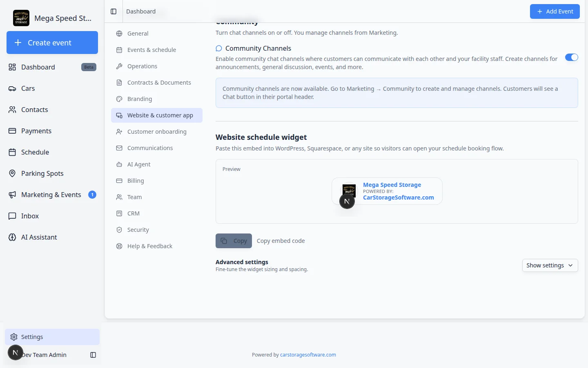
Task: Click the Inbox message icon
Action: click(12, 216)
